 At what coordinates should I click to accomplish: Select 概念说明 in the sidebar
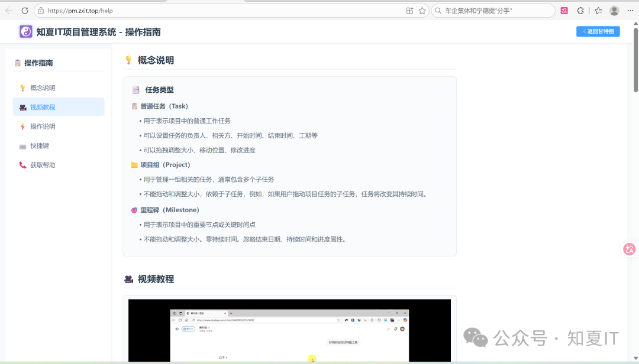[58, 88]
